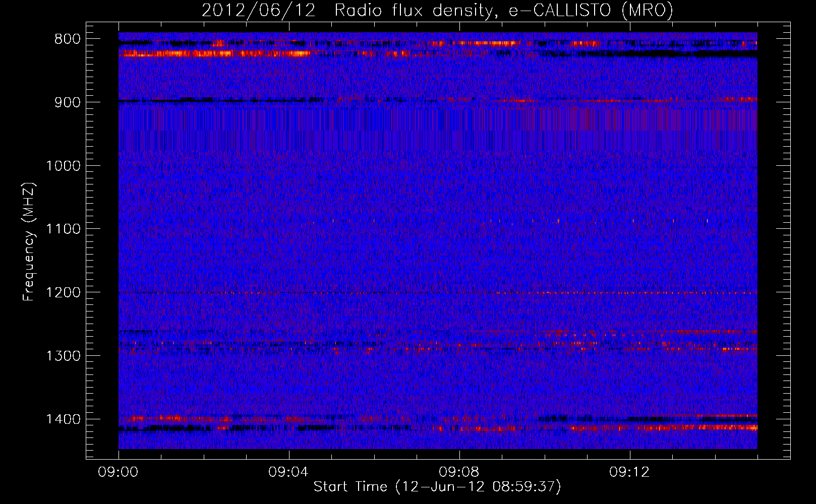Click the 'Start Time (12-Jun-12 08:59:37)' label
The image size is (816, 504).
[x=437, y=486]
